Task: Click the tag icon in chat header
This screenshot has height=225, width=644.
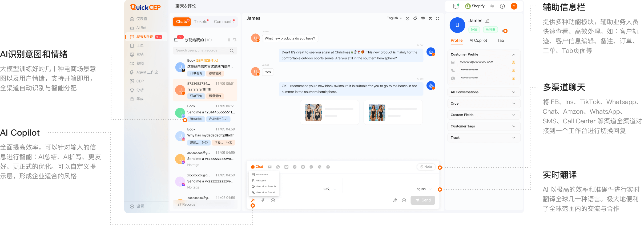Action: click(x=415, y=18)
